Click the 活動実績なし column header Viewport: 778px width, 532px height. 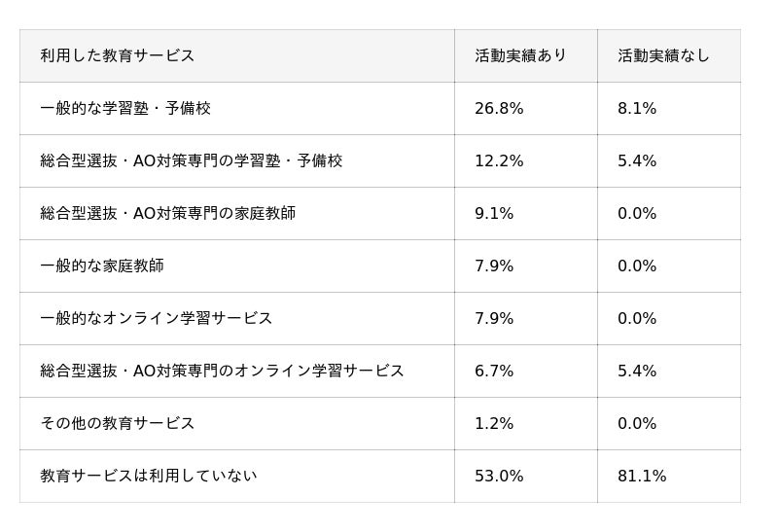[663, 56]
